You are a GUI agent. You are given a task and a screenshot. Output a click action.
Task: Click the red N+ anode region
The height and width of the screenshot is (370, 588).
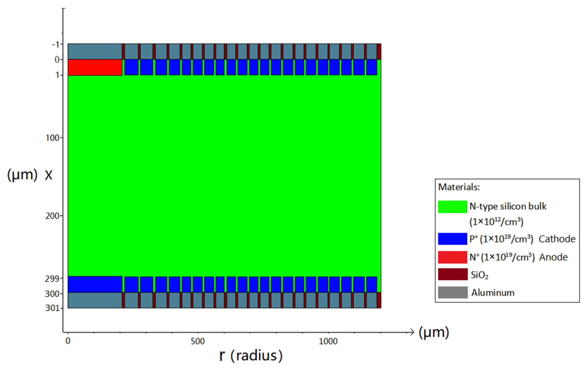(95, 67)
